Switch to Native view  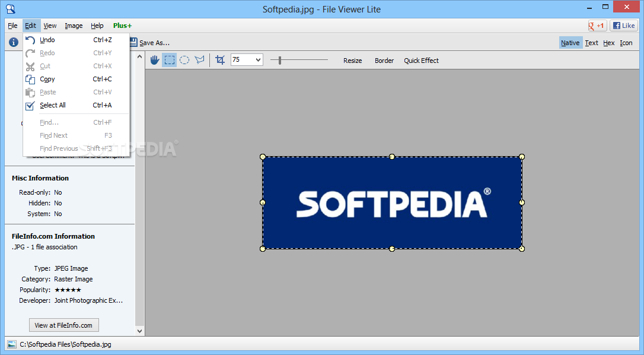(x=570, y=43)
